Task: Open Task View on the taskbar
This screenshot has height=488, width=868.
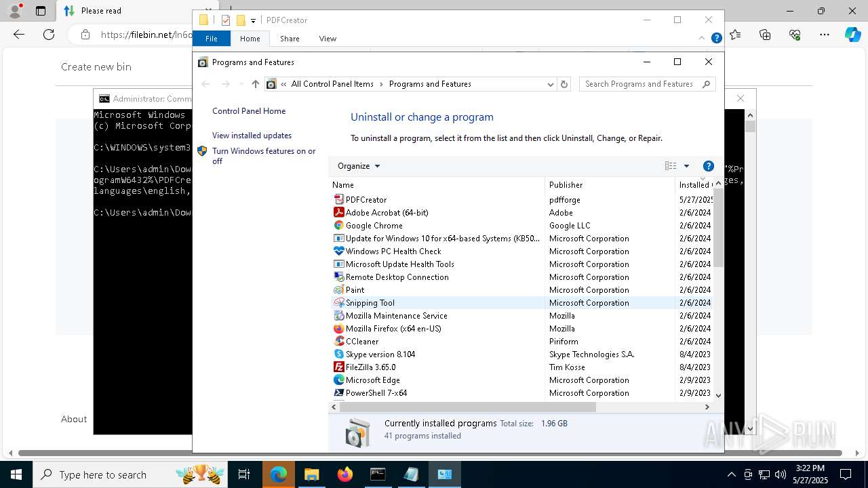Action: 244,474
